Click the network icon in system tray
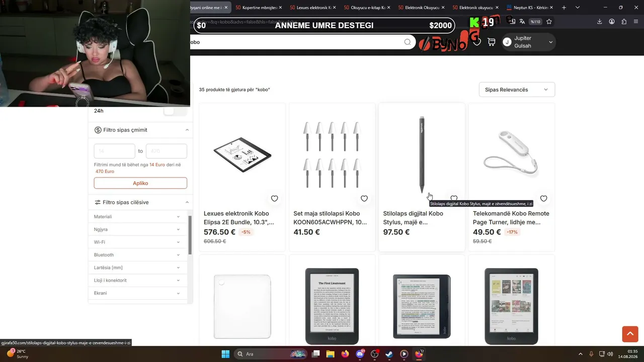 tap(602, 354)
